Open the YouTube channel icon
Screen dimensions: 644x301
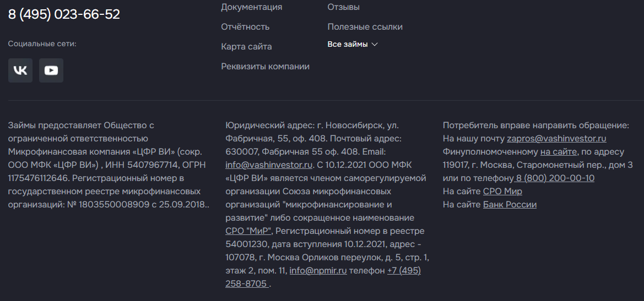(51, 70)
